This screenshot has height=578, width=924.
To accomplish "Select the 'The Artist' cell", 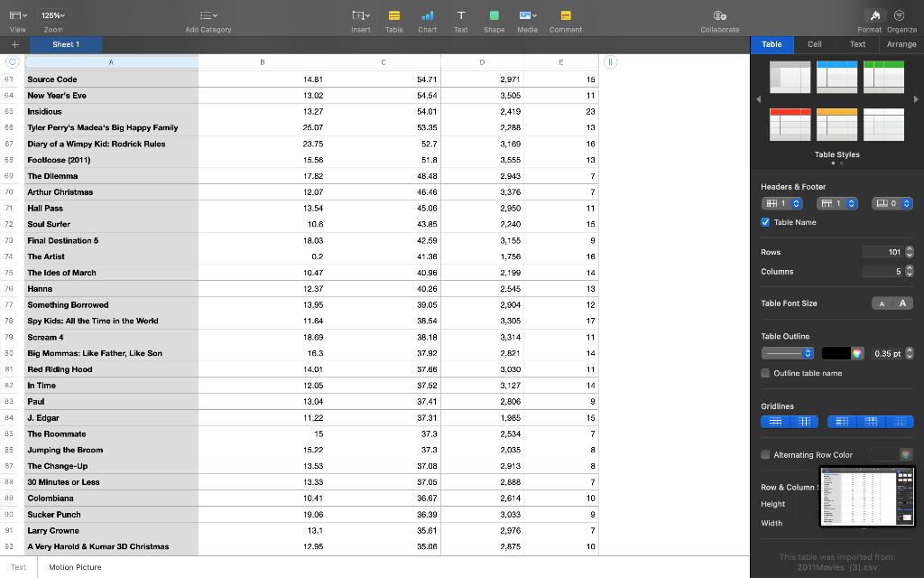I will pos(111,256).
